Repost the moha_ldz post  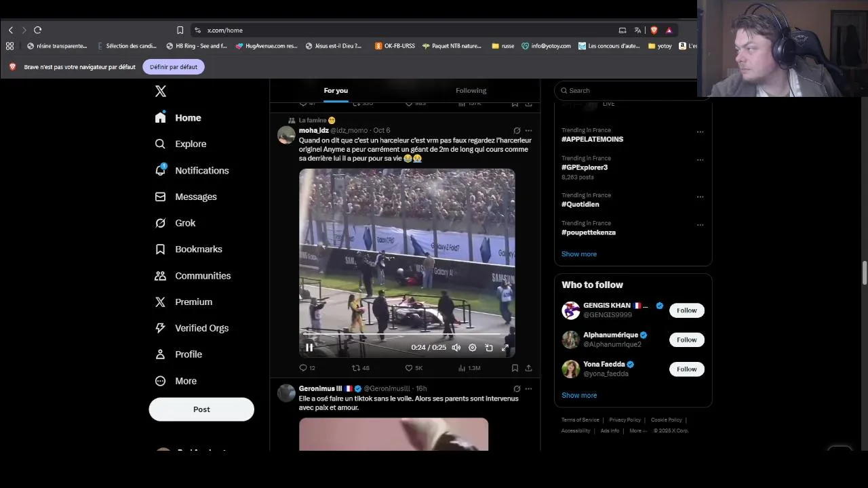360,368
